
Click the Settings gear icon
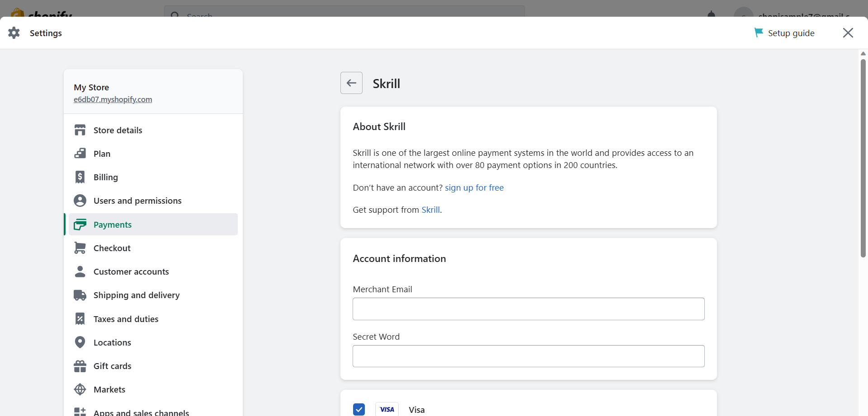tap(14, 33)
